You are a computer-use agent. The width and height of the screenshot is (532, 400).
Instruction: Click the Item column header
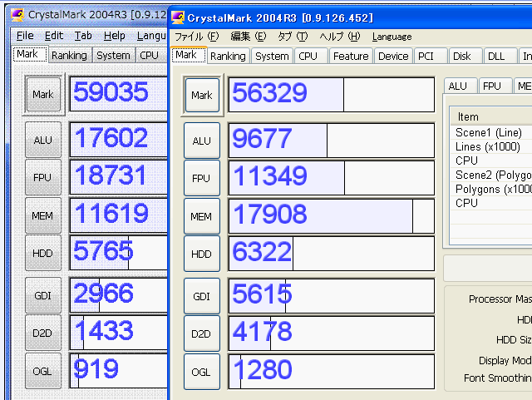pos(468,117)
